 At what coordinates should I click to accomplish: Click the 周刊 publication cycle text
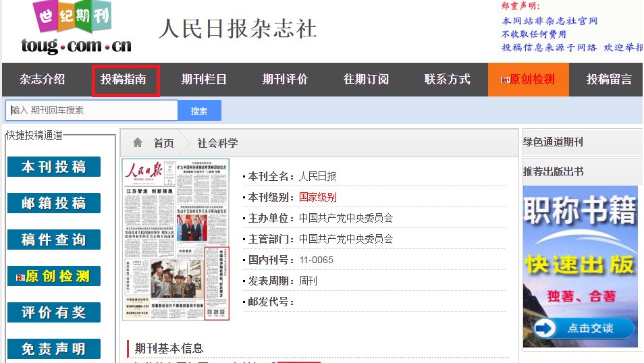pos(308,281)
